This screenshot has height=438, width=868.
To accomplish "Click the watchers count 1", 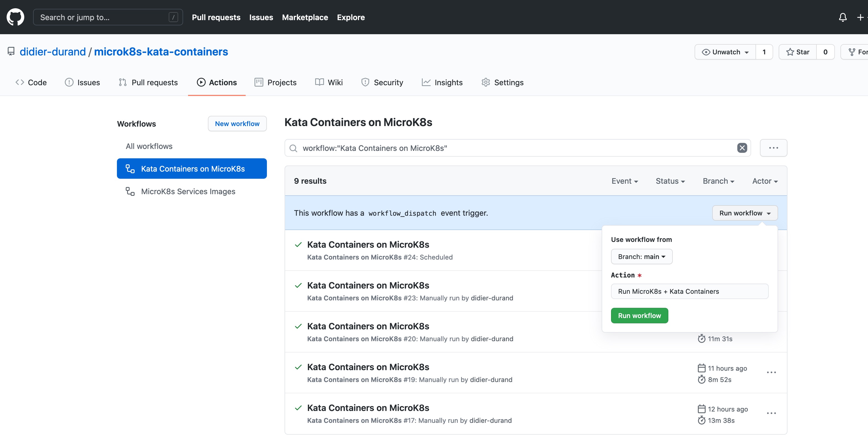I will (x=764, y=52).
